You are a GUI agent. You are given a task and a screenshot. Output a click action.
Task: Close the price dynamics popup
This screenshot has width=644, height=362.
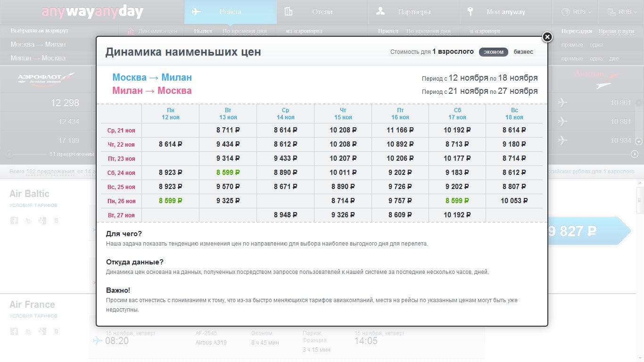pyautogui.click(x=547, y=37)
